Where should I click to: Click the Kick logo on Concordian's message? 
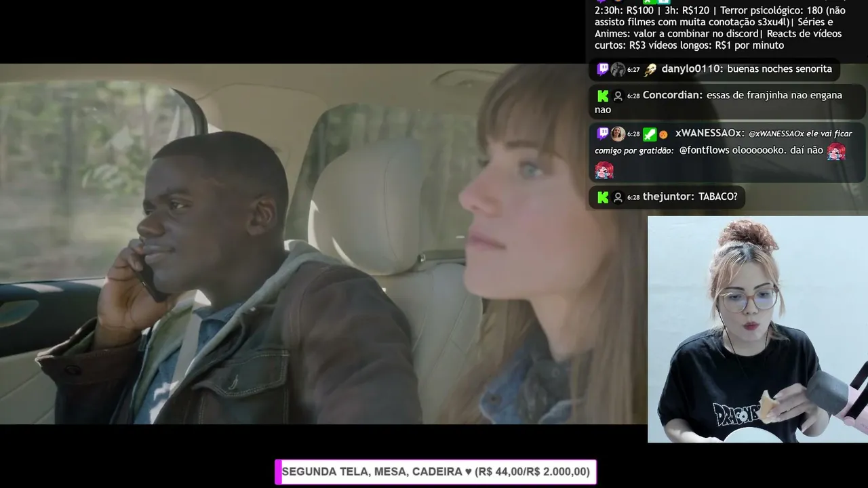(x=603, y=96)
